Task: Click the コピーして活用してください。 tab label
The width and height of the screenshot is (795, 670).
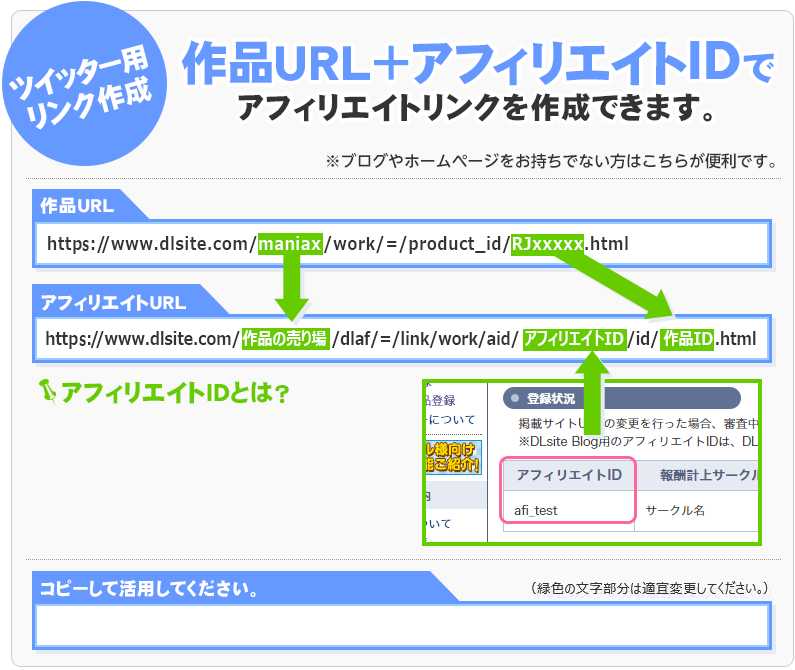Action: coord(149,589)
